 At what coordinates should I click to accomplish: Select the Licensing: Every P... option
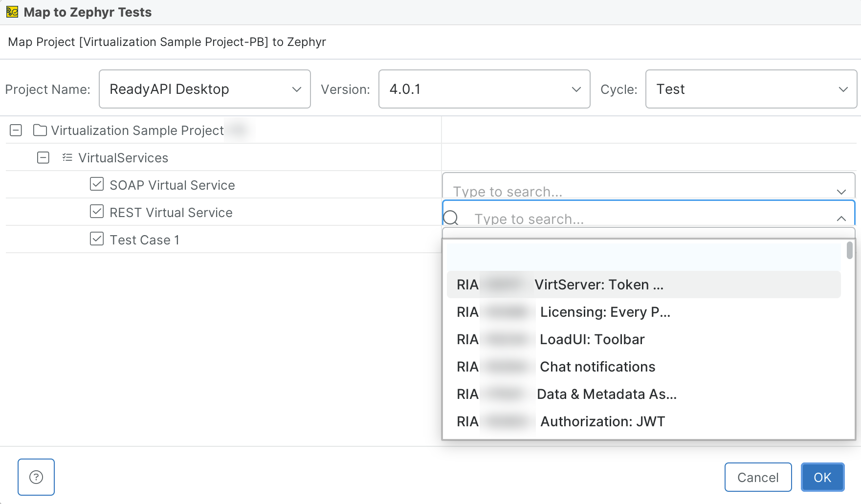click(x=643, y=312)
